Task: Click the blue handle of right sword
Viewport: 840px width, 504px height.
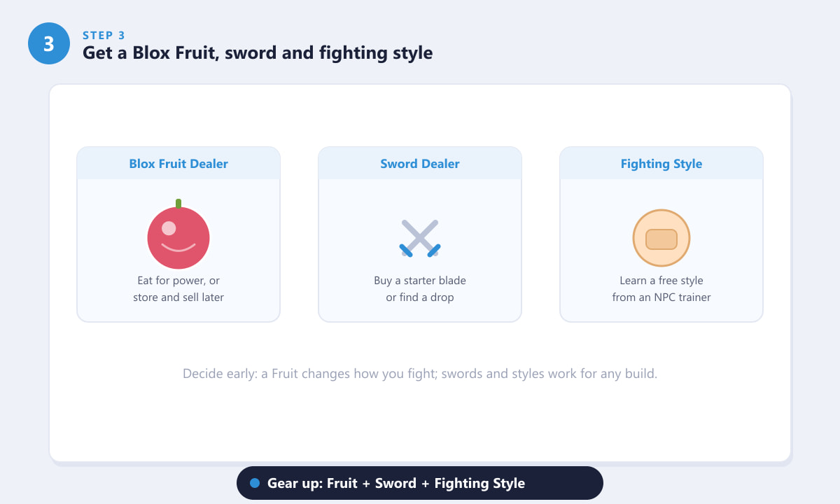Action: tap(434, 250)
